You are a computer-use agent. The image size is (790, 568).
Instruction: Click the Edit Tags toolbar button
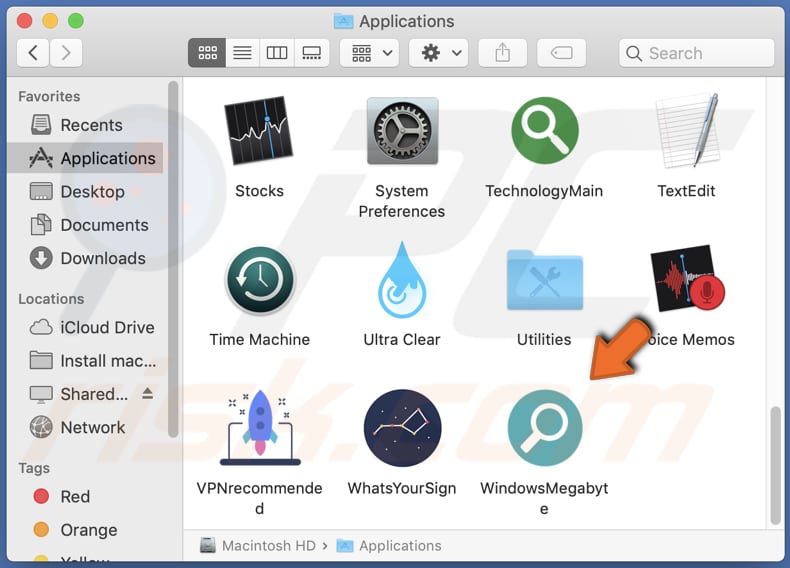pyautogui.click(x=561, y=52)
